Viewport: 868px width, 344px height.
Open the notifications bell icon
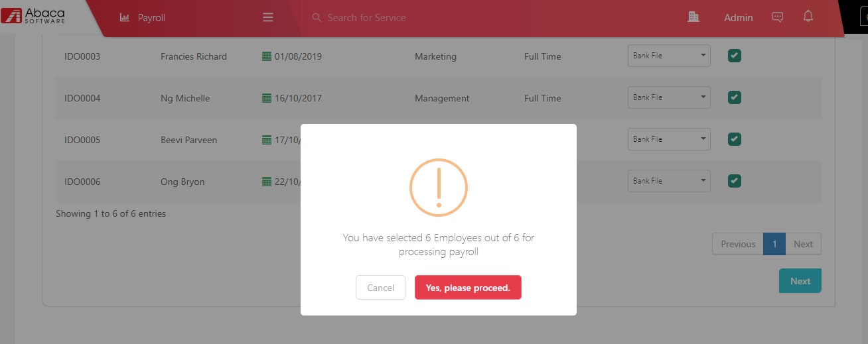tap(808, 17)
